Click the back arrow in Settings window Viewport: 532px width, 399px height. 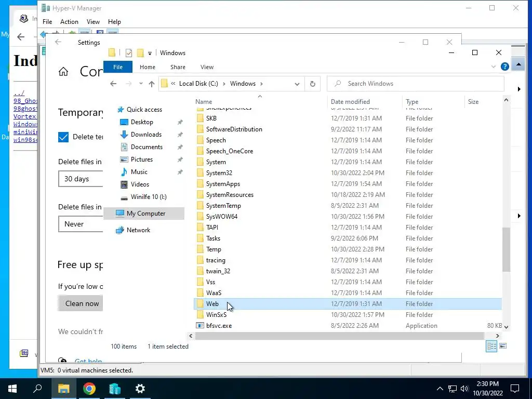58,42
